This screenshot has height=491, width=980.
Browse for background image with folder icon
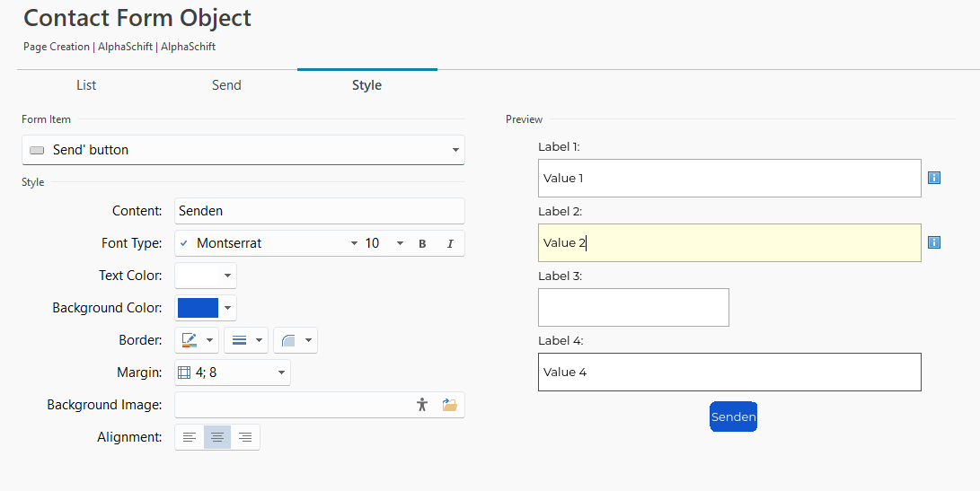[450, 405]
